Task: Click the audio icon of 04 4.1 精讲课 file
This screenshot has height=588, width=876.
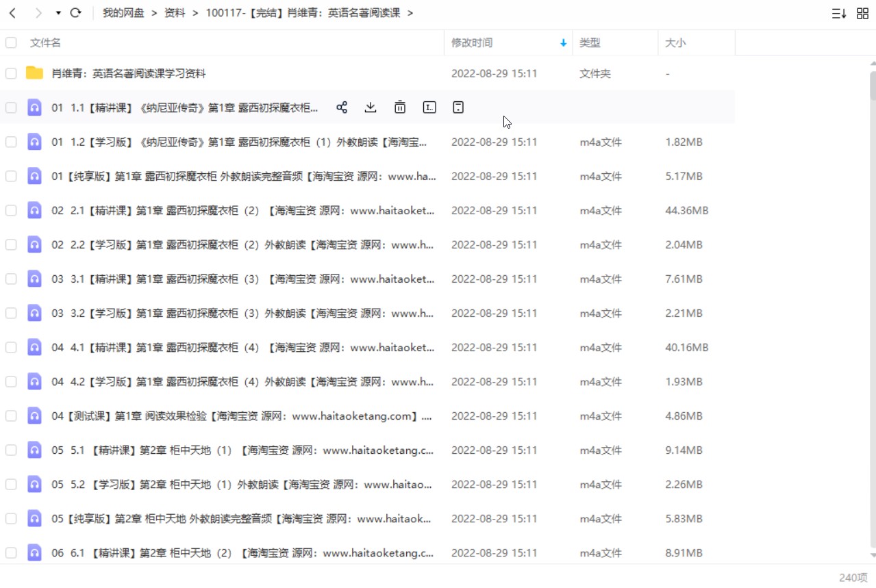Action: (34, 347)
